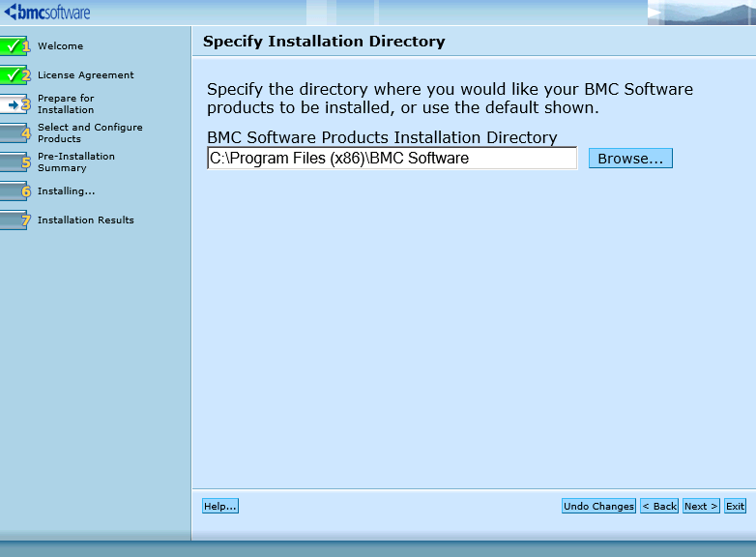Select Pre-Installation Summary step label

point(76,162)
